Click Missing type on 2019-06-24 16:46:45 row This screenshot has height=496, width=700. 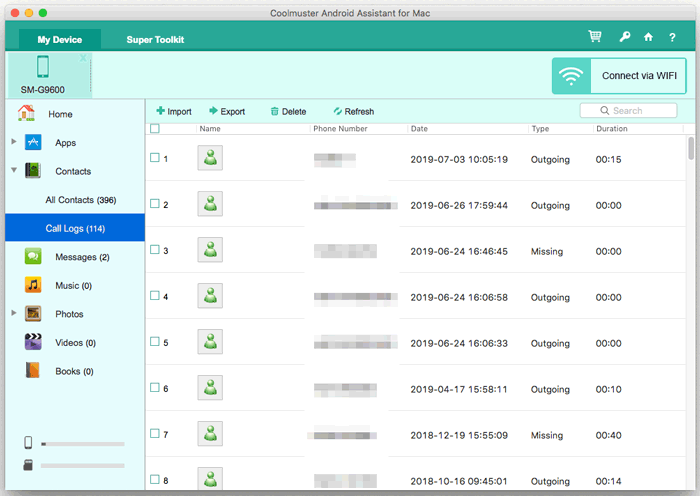(x=546, y=251)
